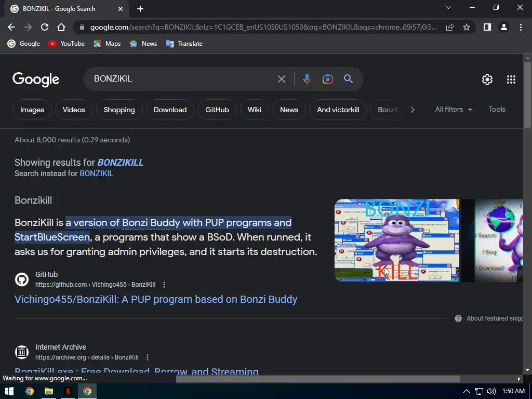Viewport: 532px width, 399px height.
Task: Click the horizontal page scrollbar
Action: 318,379
